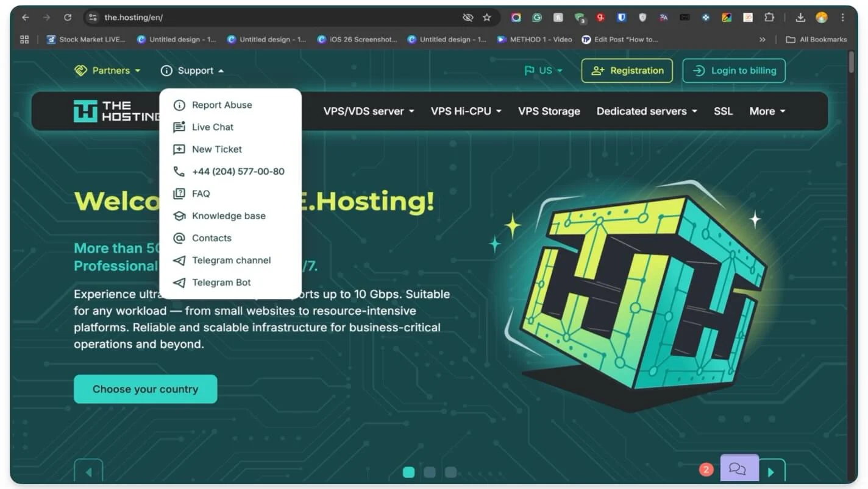The image size is (868, 489).
Task: Open the browser extensions puzzle icon
Action: point(769,18)
